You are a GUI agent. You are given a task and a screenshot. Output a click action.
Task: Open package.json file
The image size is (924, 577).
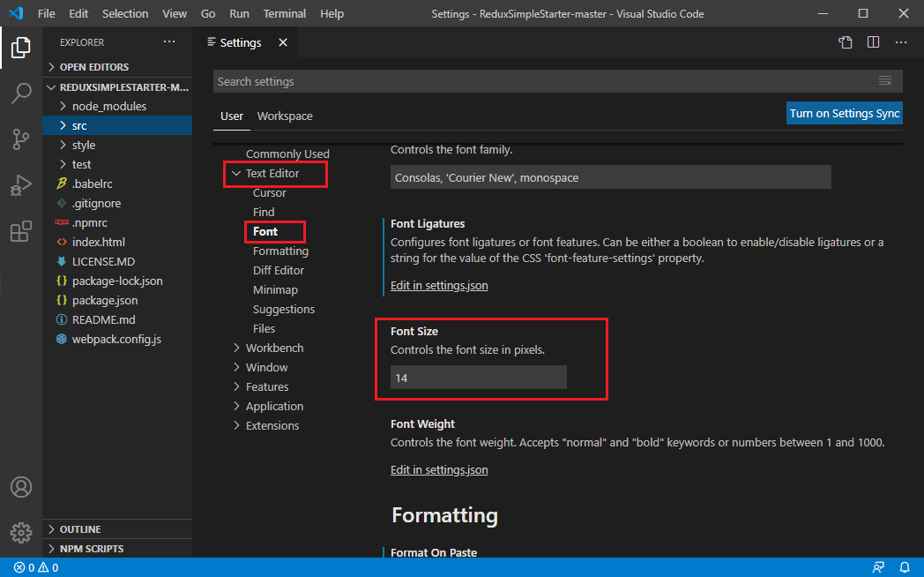tap(117, 300)
